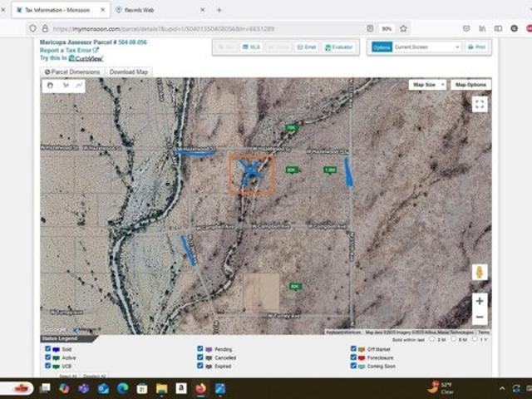Expand the Map Size dropdown
Screen dimensions: 532x399
tap(427, 85)
